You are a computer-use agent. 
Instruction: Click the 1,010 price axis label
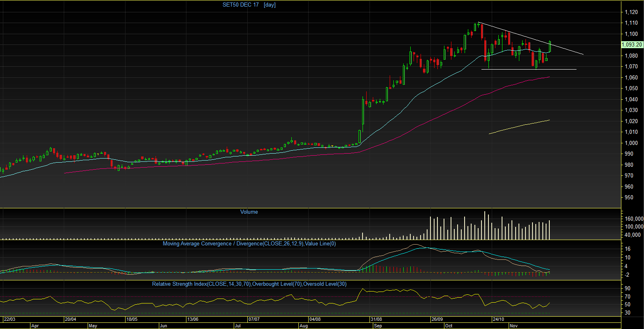coord(632,132)
